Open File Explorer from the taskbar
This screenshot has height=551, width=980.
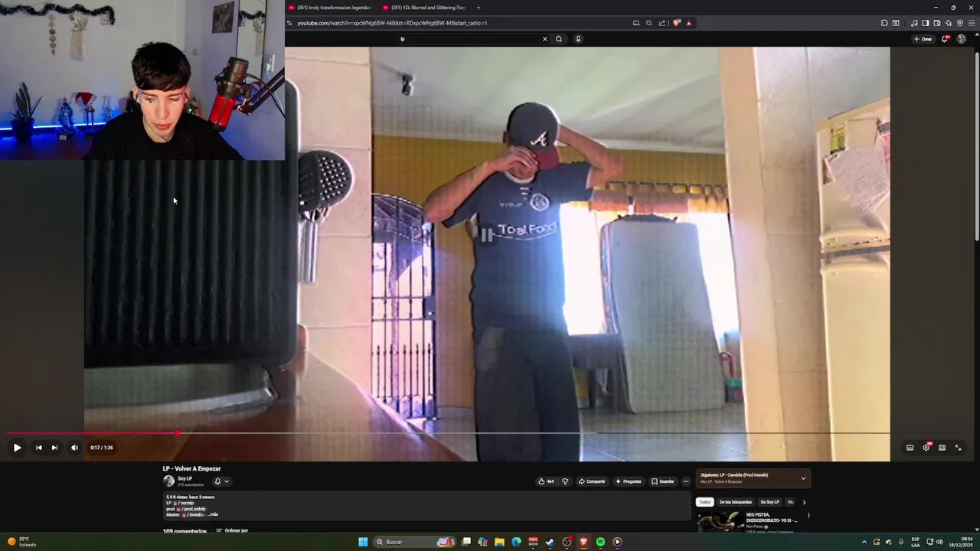499,542
